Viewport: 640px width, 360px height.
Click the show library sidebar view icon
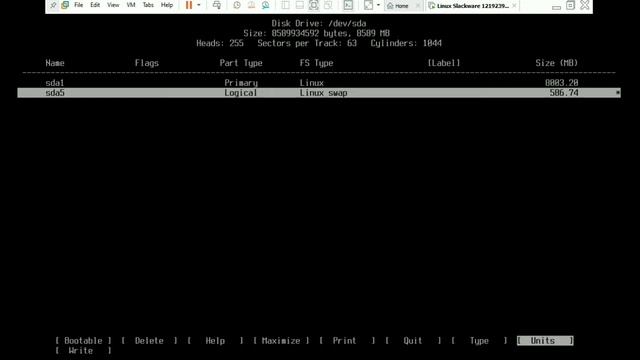tap(285, 5)
